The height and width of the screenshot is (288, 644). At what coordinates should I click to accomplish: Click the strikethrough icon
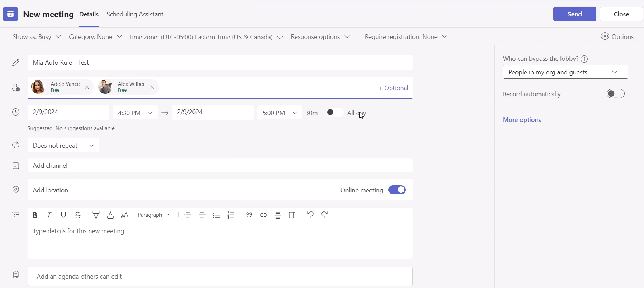pyautogui.click(x=78, y=215)
